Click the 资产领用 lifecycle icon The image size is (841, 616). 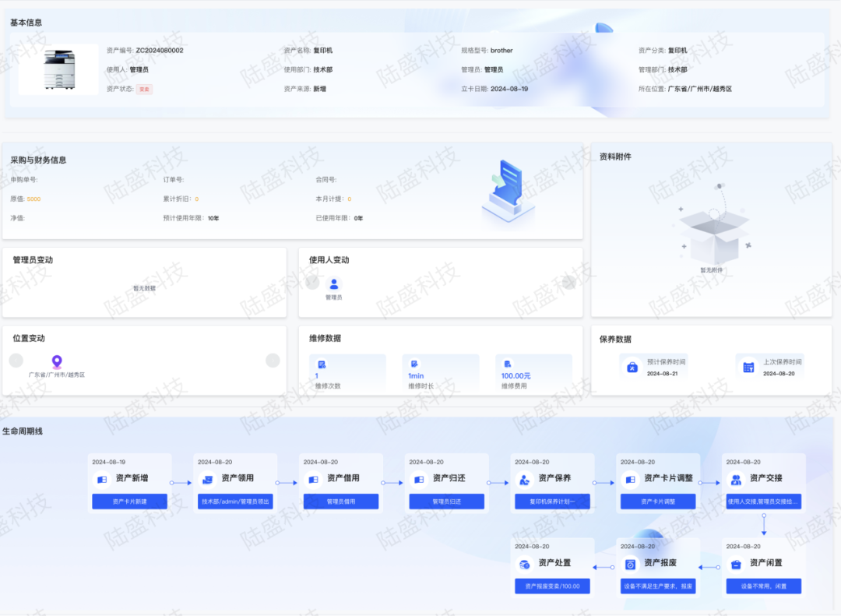coord(207,479)
